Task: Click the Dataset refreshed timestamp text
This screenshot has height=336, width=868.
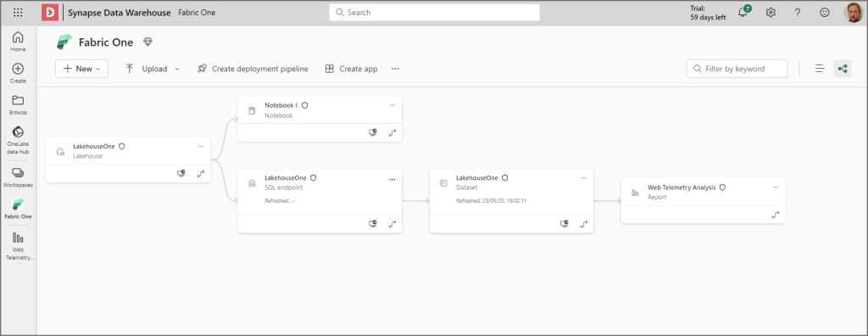Action: tap(491, 201)
